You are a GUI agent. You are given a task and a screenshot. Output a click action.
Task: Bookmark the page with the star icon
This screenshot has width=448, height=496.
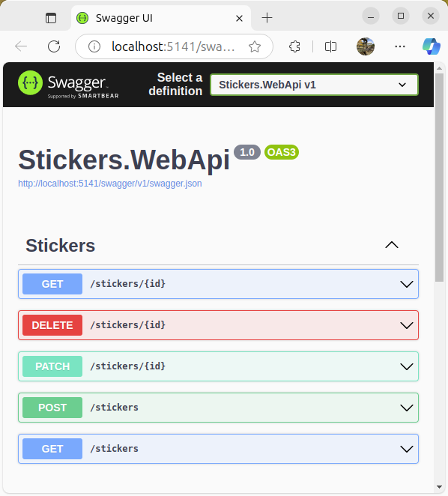coord(255,46)
